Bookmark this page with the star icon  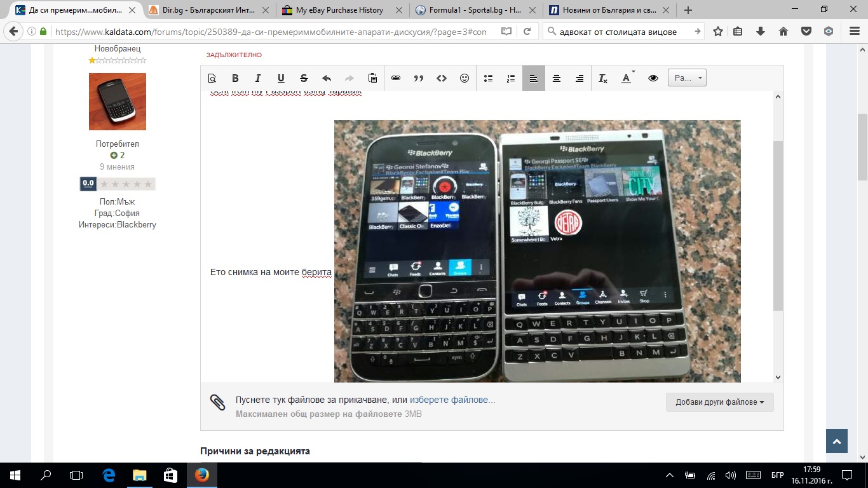click(718, 32)
